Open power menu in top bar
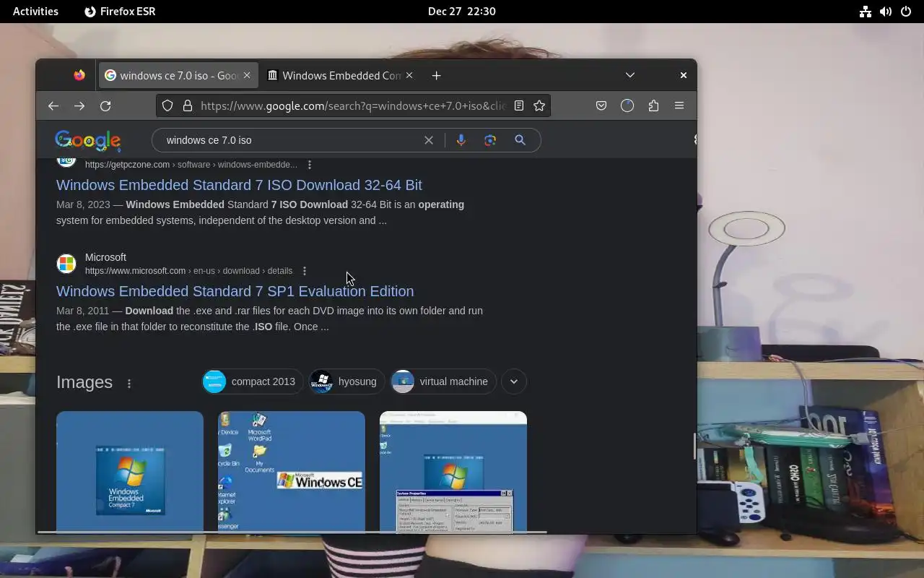This screenshot has height=578, width=924. [x=906, y=12]
